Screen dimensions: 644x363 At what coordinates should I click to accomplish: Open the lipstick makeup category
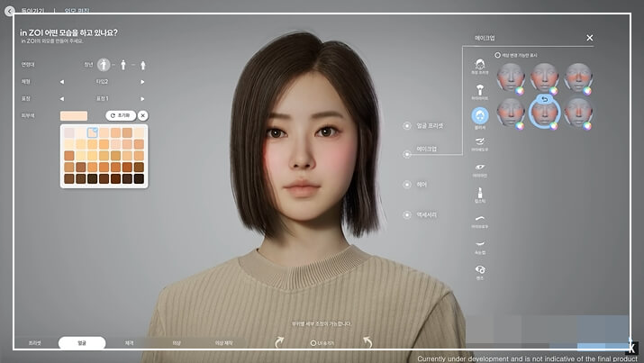click(480, 195)
